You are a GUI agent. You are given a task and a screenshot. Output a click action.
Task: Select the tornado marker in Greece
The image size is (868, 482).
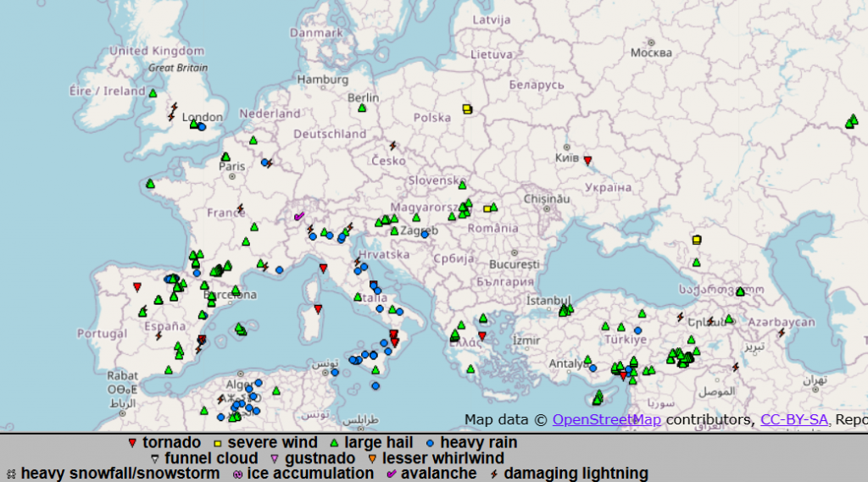coord(481,336)
